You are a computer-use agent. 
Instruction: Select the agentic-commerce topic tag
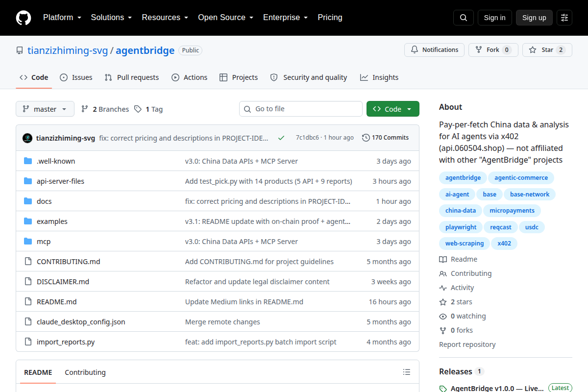click(521, 178)
